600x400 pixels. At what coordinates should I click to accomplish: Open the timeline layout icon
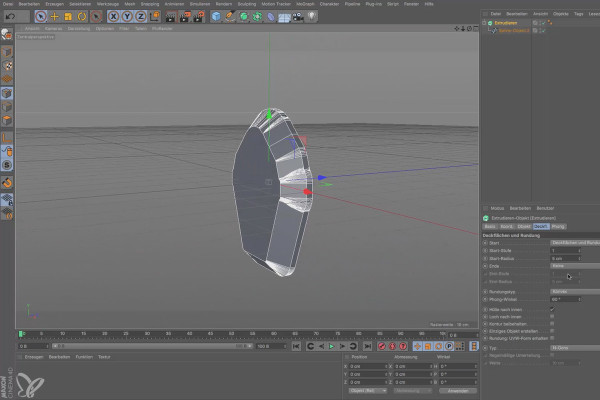click(474, 346)
